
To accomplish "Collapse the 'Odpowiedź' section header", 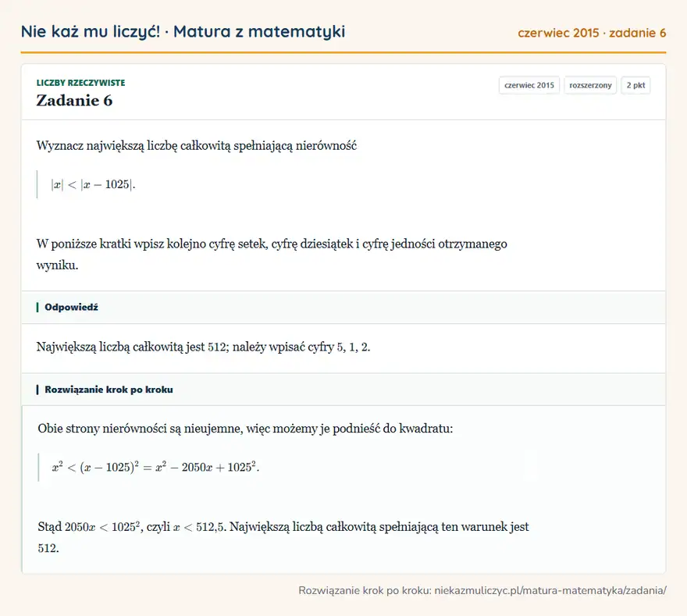I will coord(343,307).
